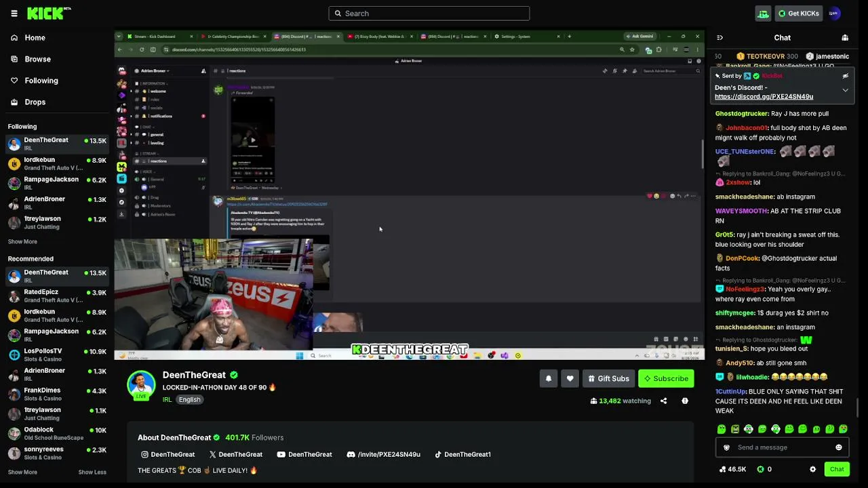Click the last quick emote in the row
Viewport: 868px width, 488px height.
843,429
